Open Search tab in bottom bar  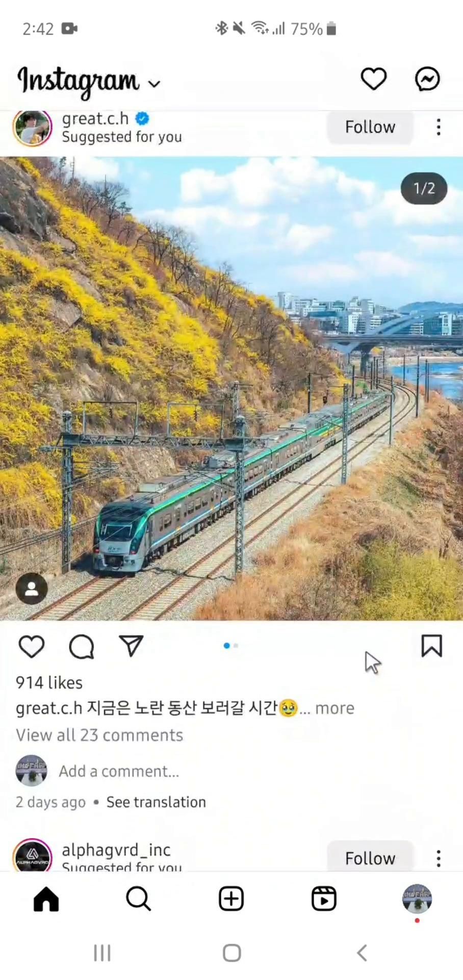[x=138, y=899]
